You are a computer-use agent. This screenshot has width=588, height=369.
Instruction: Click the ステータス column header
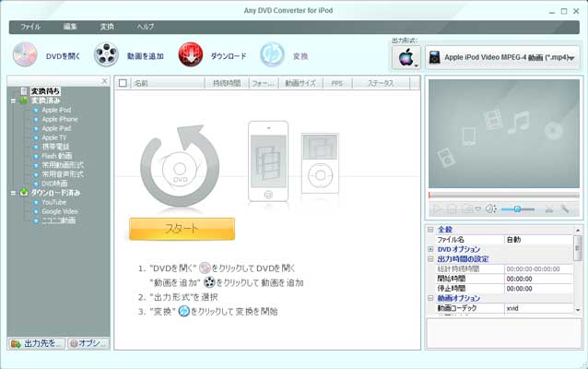(x=381, y=83)
